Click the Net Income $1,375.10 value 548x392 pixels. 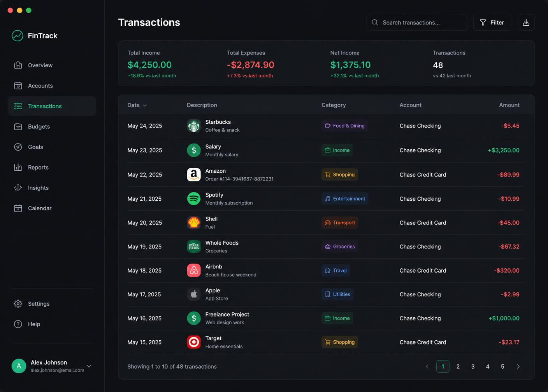350,65
